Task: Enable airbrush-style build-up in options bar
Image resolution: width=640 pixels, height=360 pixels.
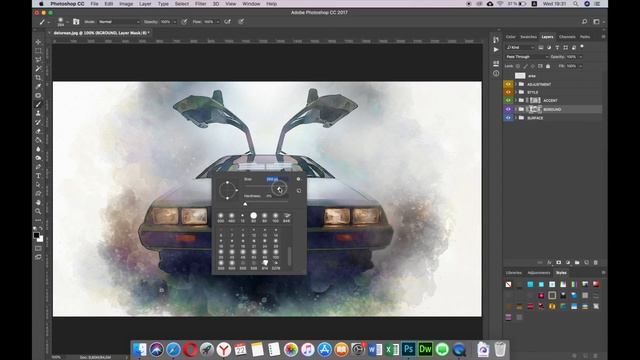Action: [228, 22]
